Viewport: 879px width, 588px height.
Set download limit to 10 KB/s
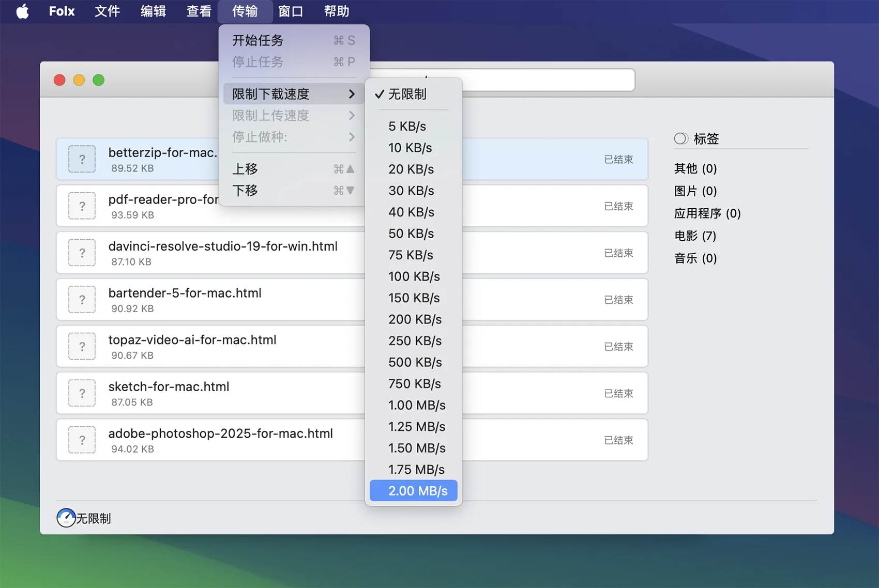pos(414,148)
